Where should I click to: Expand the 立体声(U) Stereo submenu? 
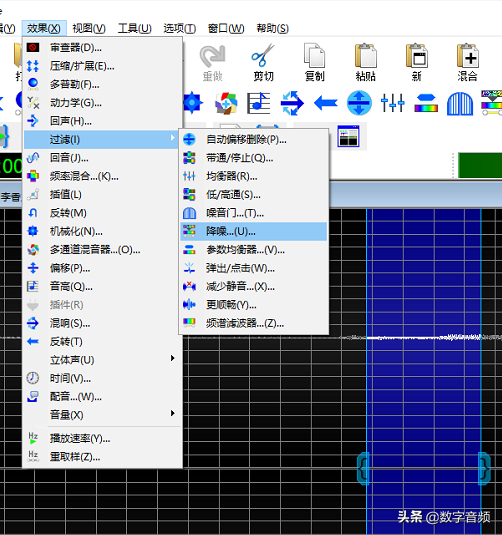point(102,360)
